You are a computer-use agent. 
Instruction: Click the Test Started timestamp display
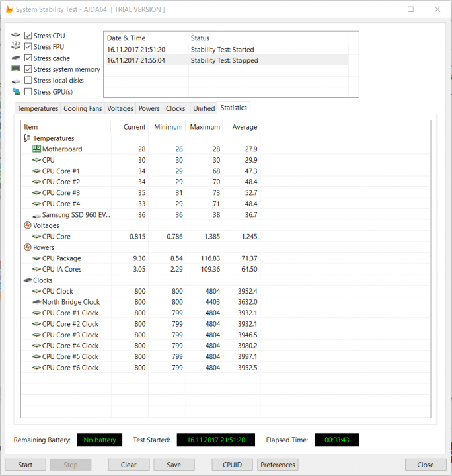click(216, 440)
